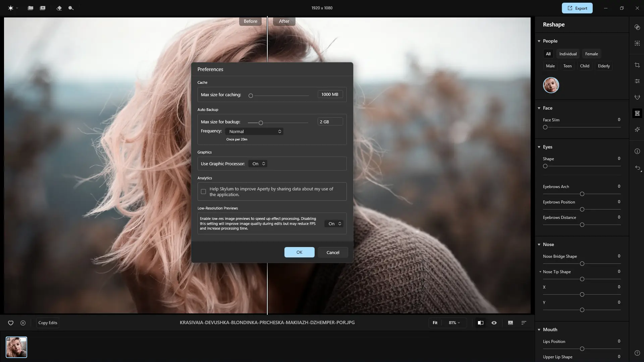Click the history undo icon
The width and height of the screenshot is (644, 362).
tap(637, 168)
